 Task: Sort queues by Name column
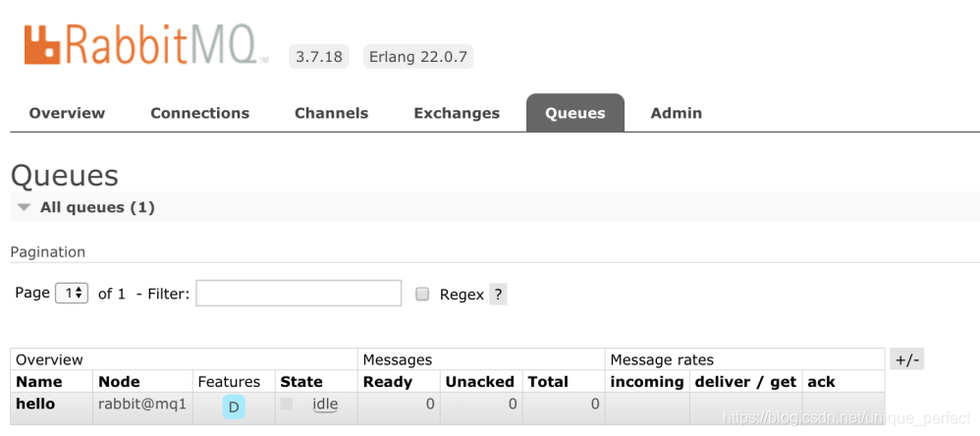[39, 382]
